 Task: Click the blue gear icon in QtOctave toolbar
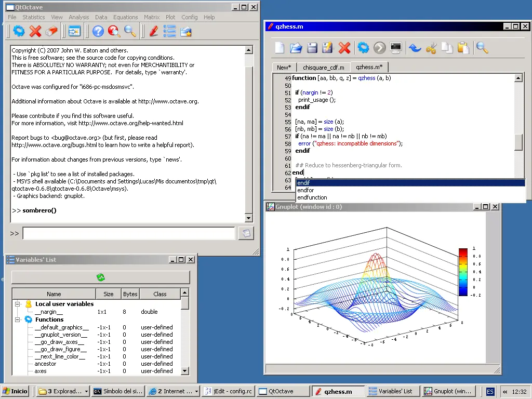coord(19,31)
